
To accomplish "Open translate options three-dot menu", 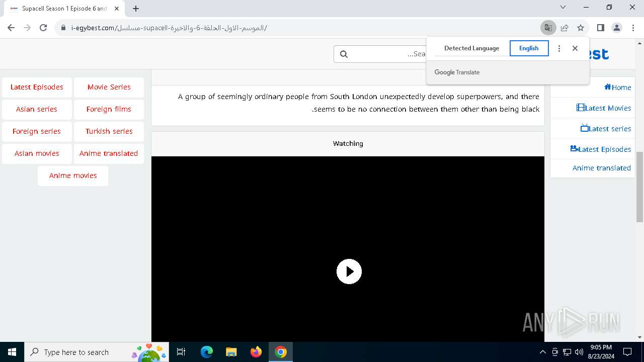I will [x=559, y=48].
